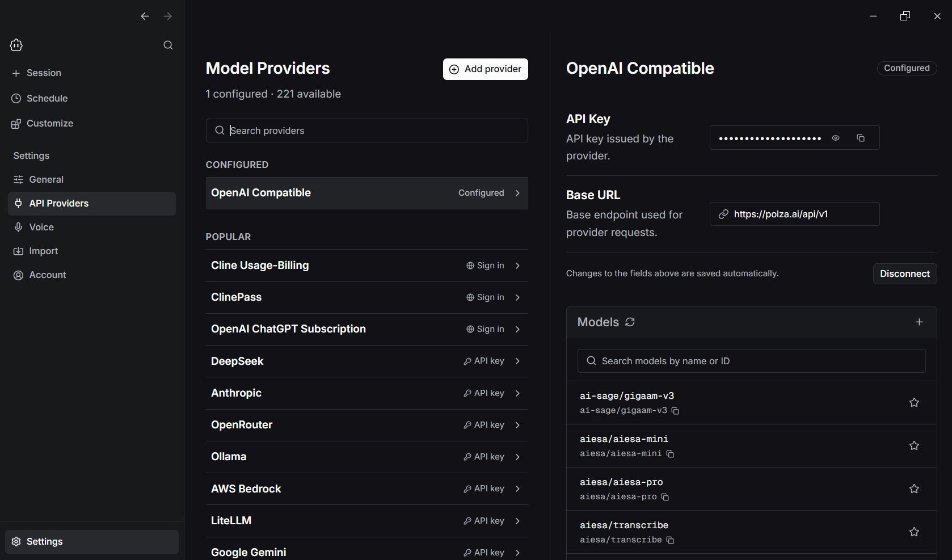
Task: Open the sidebar search icon
Action: (168, 45)
